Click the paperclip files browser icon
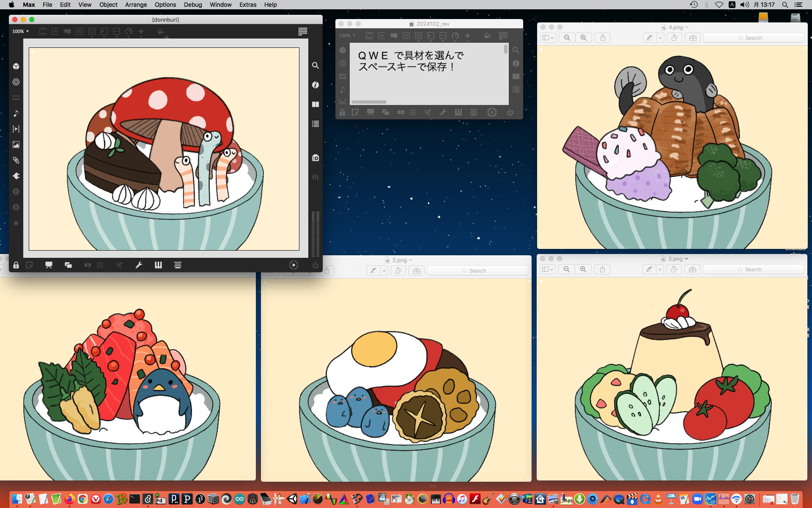The image size is (812, 508). 16,160
